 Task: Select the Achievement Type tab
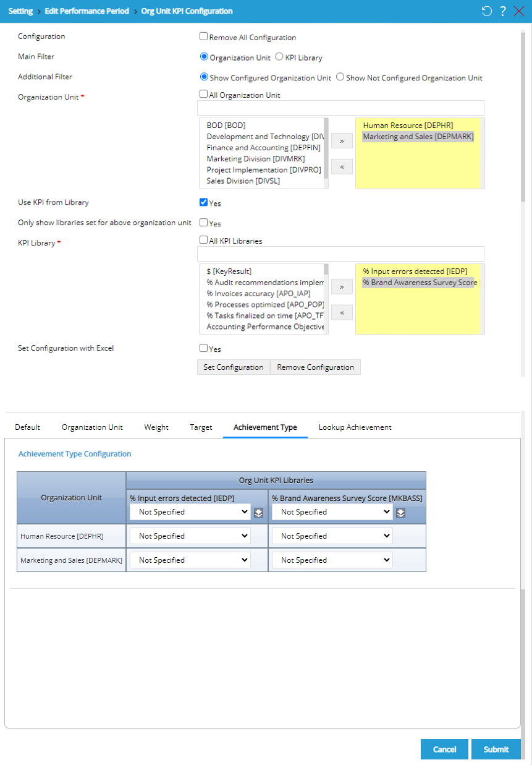point(265,427)
